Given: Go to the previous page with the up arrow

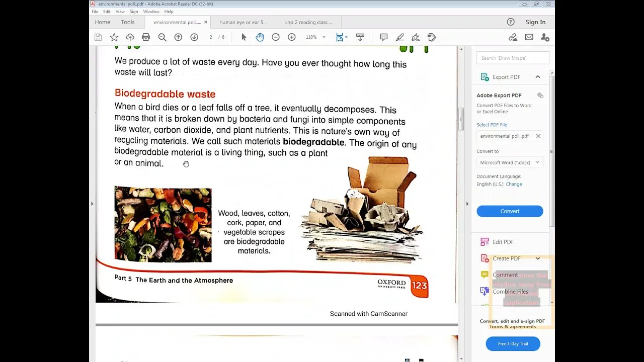Looking at the screenshot, I should click(178, 37).
